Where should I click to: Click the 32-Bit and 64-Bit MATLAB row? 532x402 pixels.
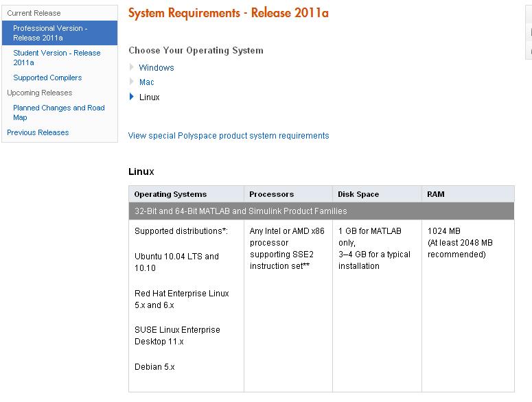pyautogui.click(x=241, y=211)
